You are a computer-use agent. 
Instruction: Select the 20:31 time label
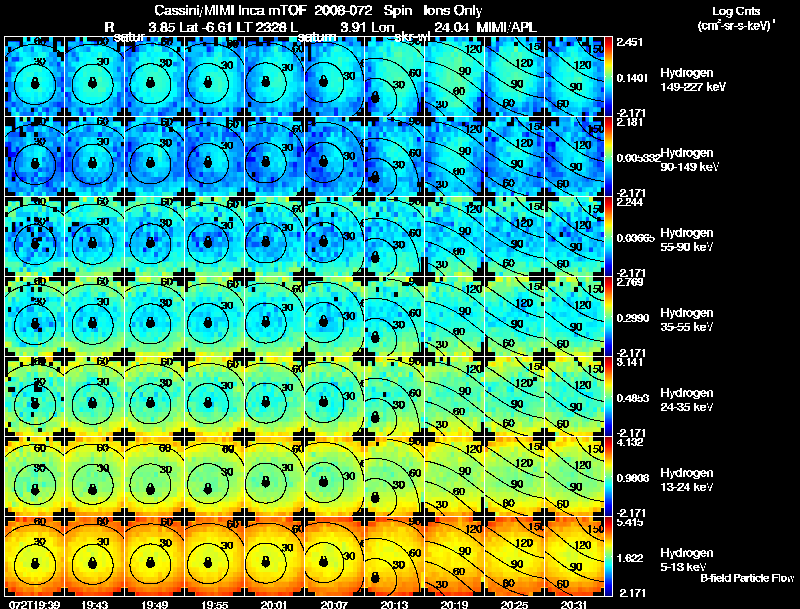pos(574,604)
